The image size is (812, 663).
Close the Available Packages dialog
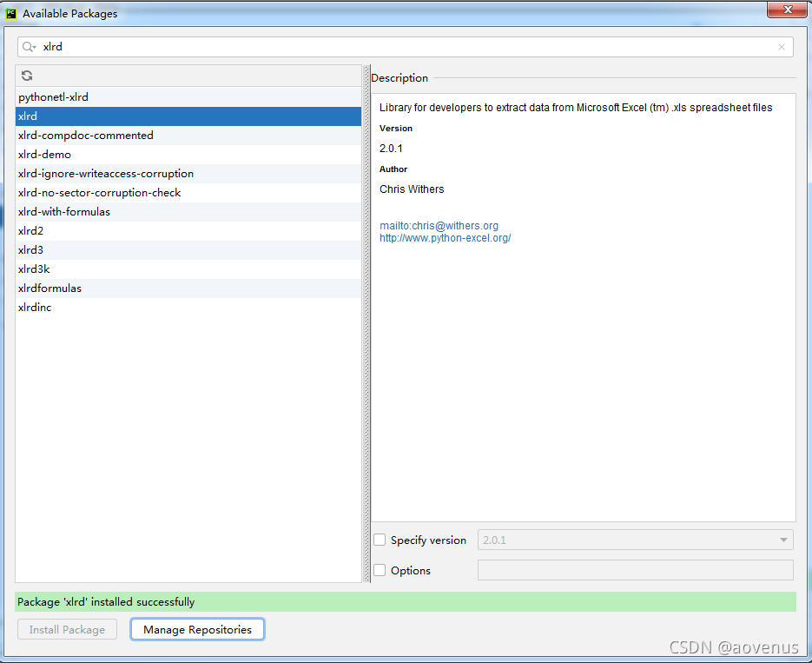click(788, 10)
